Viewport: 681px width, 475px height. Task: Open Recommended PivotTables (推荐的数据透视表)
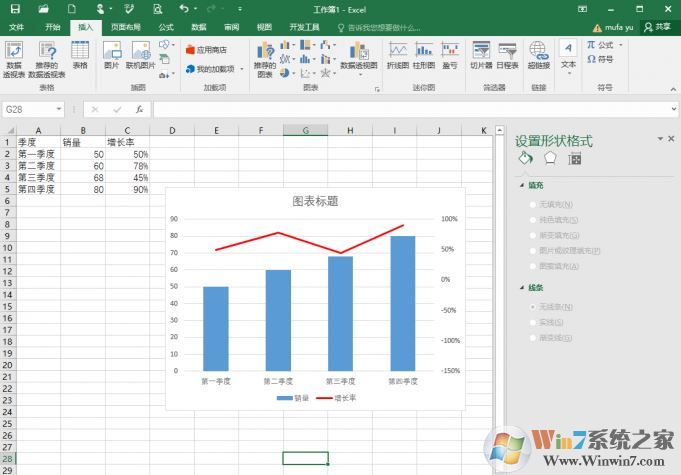click(47, 60)
